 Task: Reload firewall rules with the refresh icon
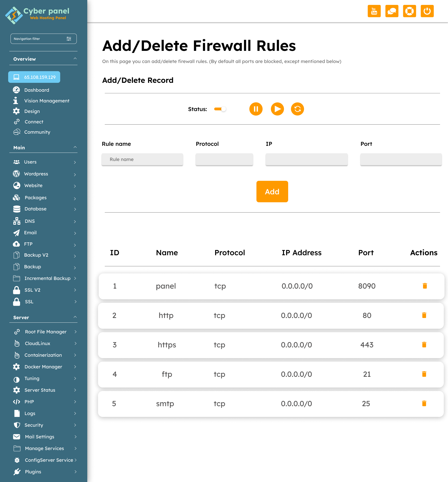click(297, 109)
